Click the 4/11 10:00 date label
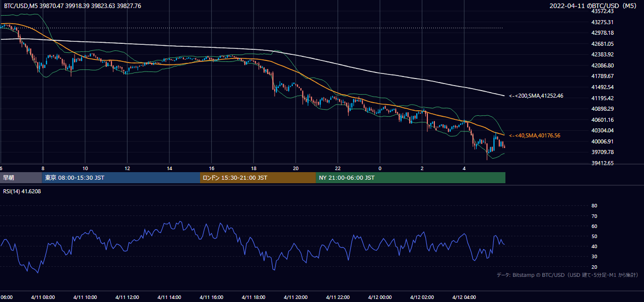Screen dimensions: 644x302 coord(85,297)
